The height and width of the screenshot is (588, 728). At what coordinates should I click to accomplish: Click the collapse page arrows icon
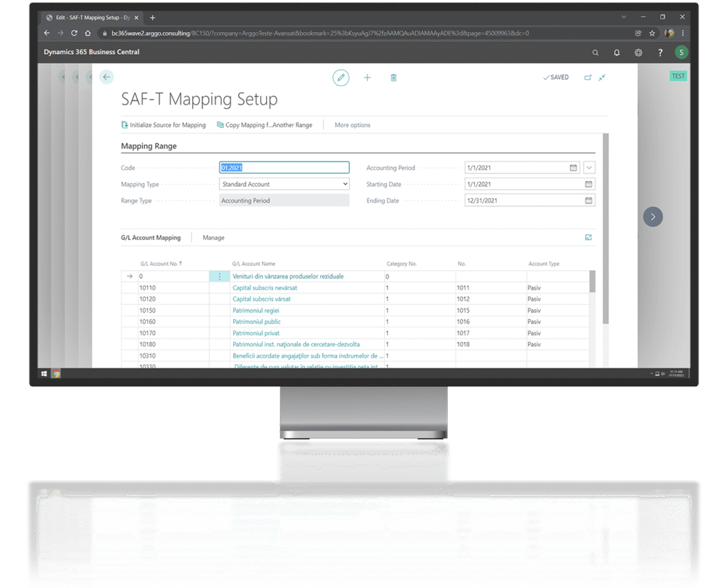pos(602,77)
